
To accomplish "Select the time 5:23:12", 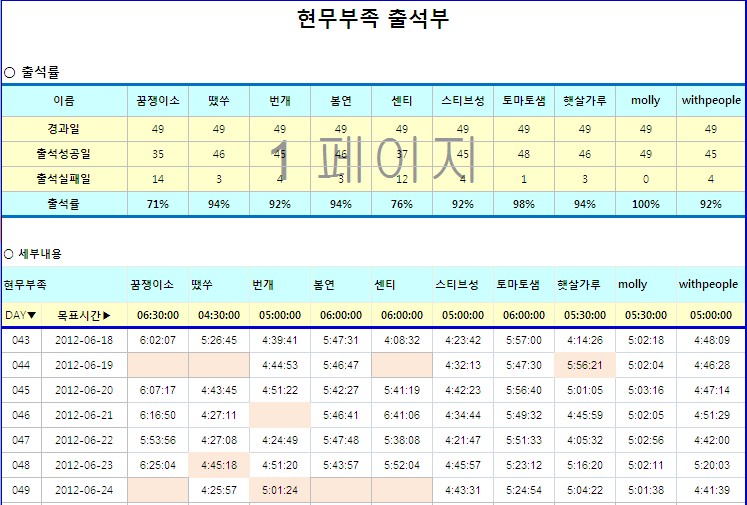I will 524,465.
